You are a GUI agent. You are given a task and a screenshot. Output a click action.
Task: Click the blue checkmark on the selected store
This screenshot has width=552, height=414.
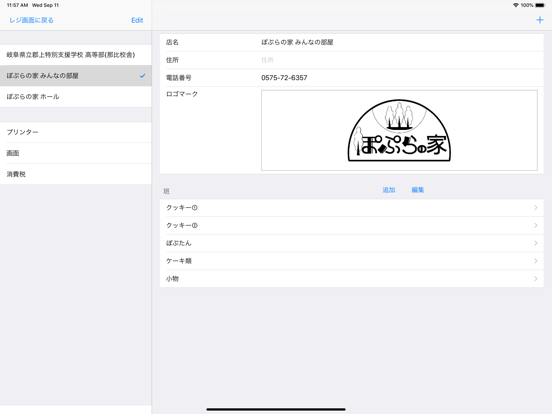(x=142, y=76)
